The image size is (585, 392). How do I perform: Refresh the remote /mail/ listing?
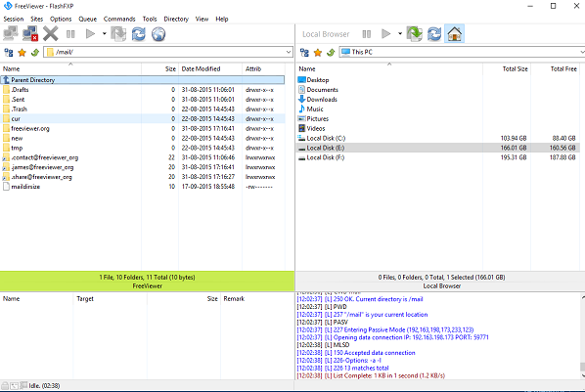[x=138, y=34]
